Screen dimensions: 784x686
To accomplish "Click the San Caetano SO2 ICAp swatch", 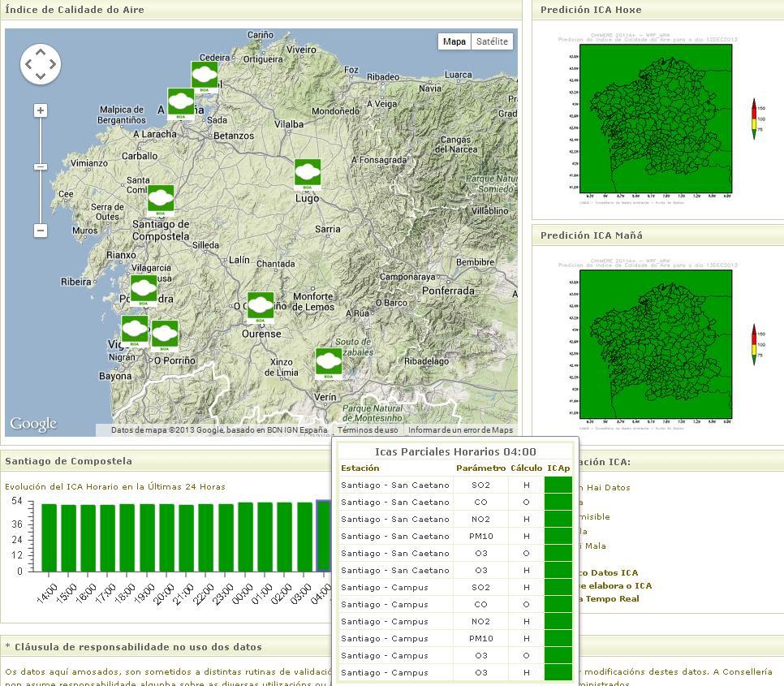I will coord(558,485).
